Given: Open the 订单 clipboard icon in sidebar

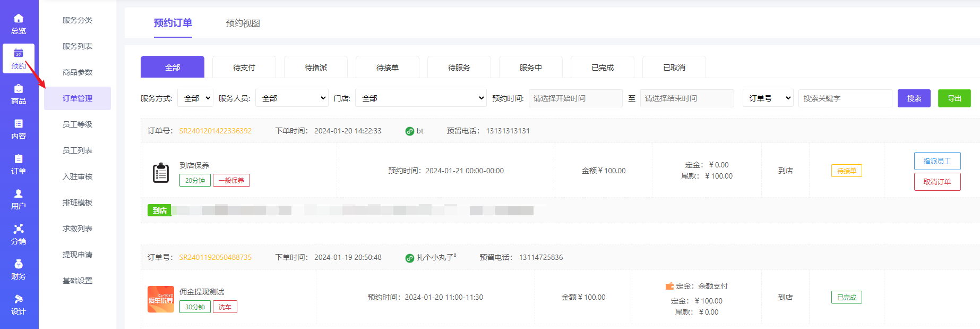Looking at the screenshot, I should [x=19, y=159].
